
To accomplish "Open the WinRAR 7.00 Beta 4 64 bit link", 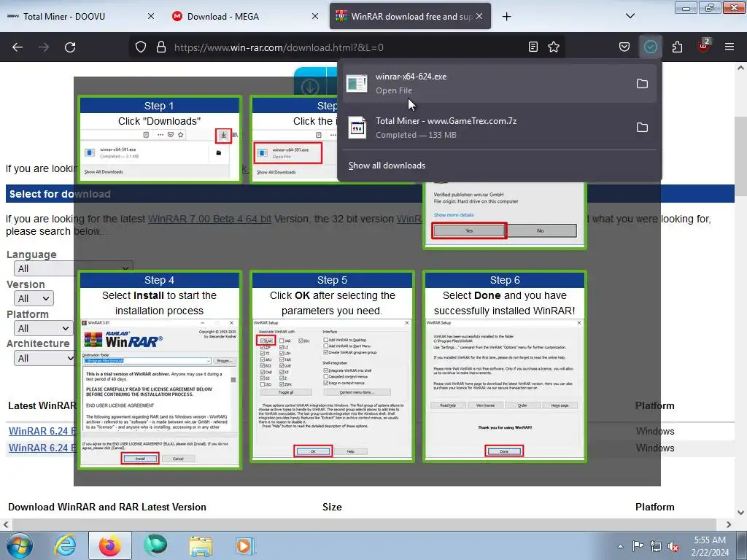I will [209, 219].
